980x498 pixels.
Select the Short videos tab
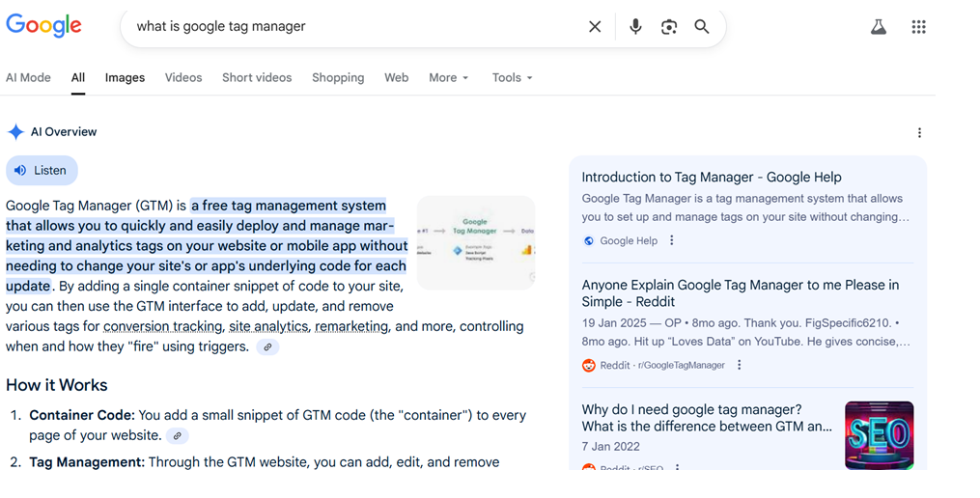tap(257, 78)
